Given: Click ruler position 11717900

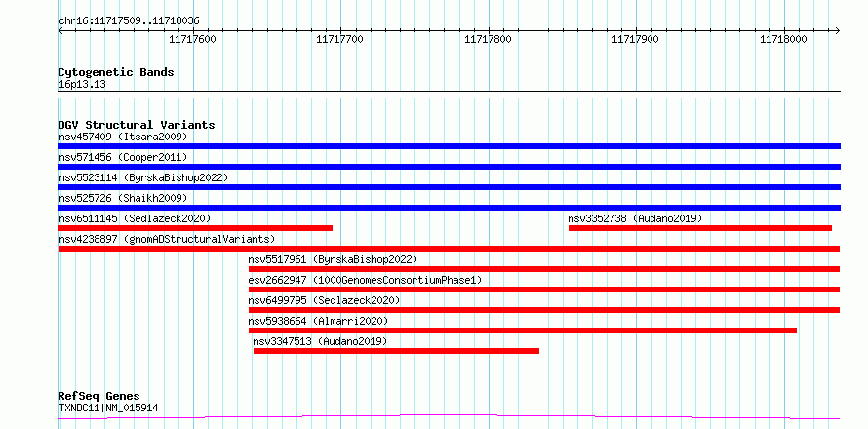Looking at the screenshot, I should pos(636,39).
